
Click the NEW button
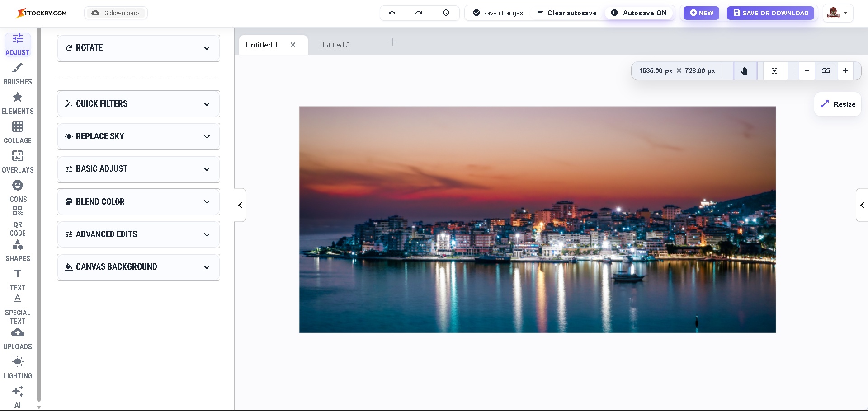click(701, 13)
